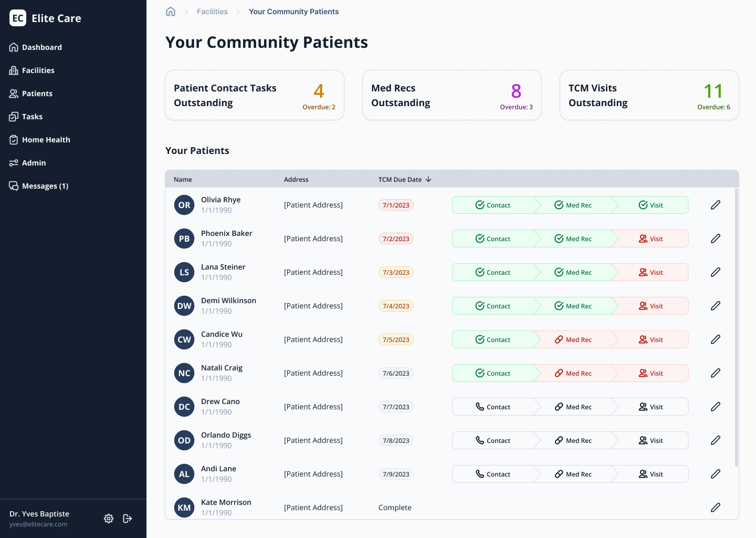Click the Tasks clipboard icon
Image resolution: width=756 pixels, height=538 pixels.
[x=14, y=116]
